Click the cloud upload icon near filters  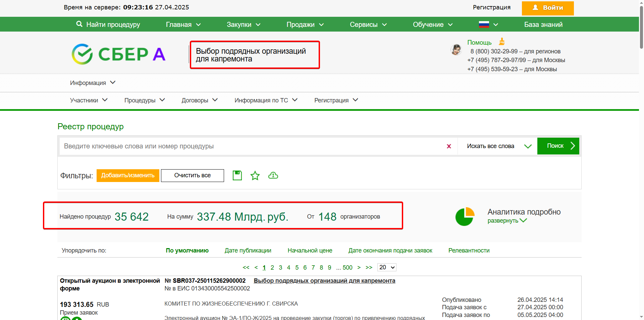pyautogui.click(x=273, y=175)
